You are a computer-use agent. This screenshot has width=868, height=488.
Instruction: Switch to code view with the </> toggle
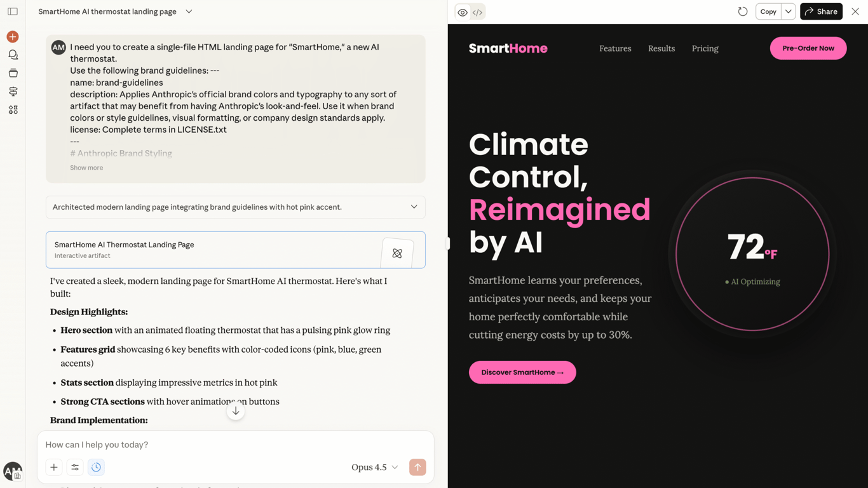[477, 12]
